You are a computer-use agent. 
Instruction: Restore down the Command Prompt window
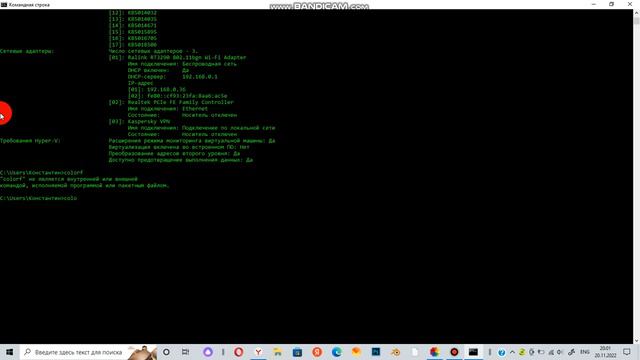(611, 4)
